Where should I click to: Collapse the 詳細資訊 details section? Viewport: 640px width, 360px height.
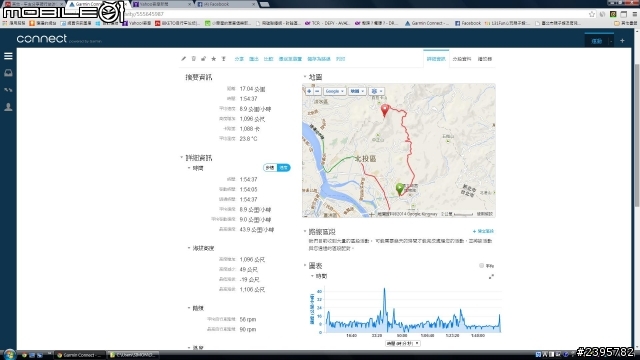click(182, 158)
